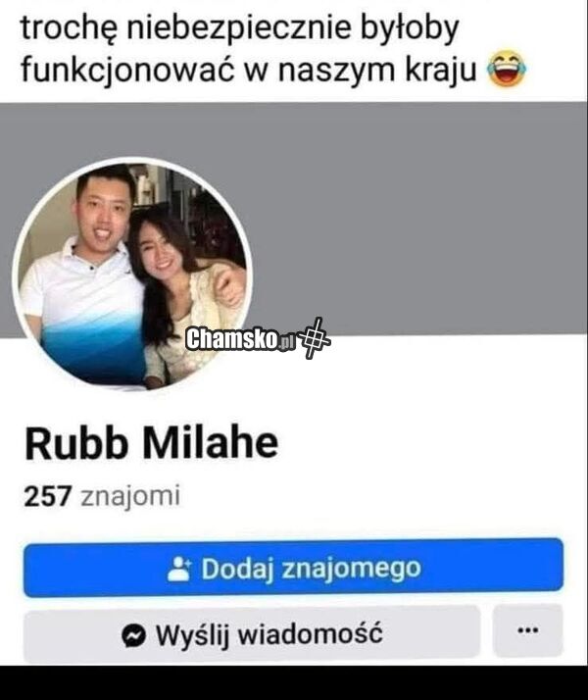
Task: Open Rubb Milahe's circular profile picture
Action: pyautogui.click(x=132, y=274)
